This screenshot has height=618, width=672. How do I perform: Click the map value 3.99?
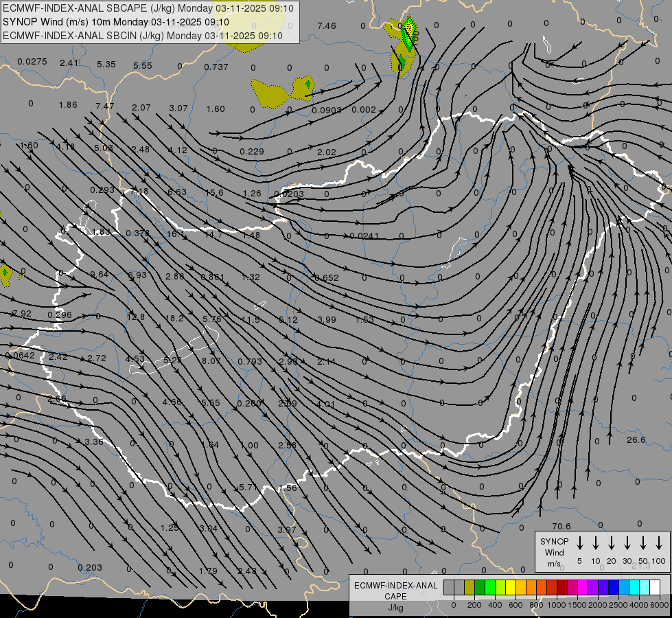(327, 319)
